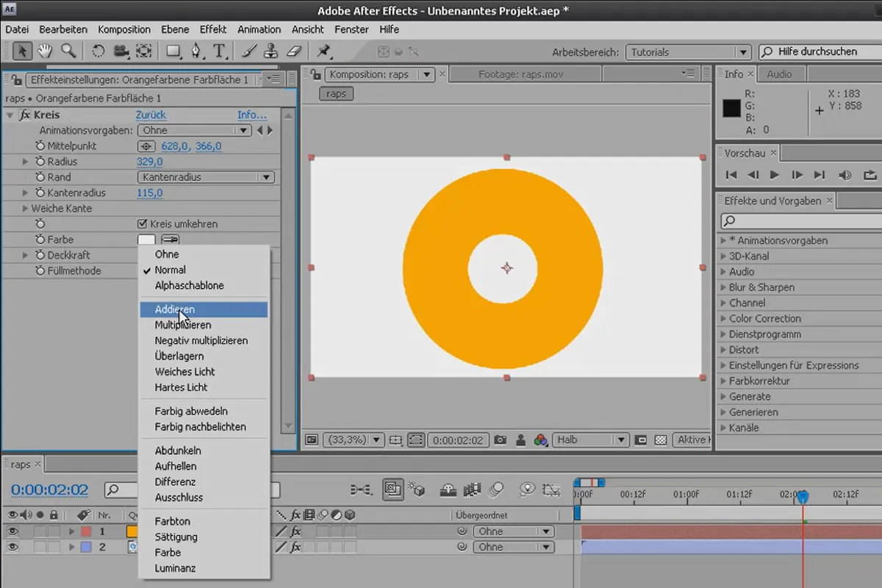
Task: Toggle the Radius stopwatch
Action: tap(40, 162)
